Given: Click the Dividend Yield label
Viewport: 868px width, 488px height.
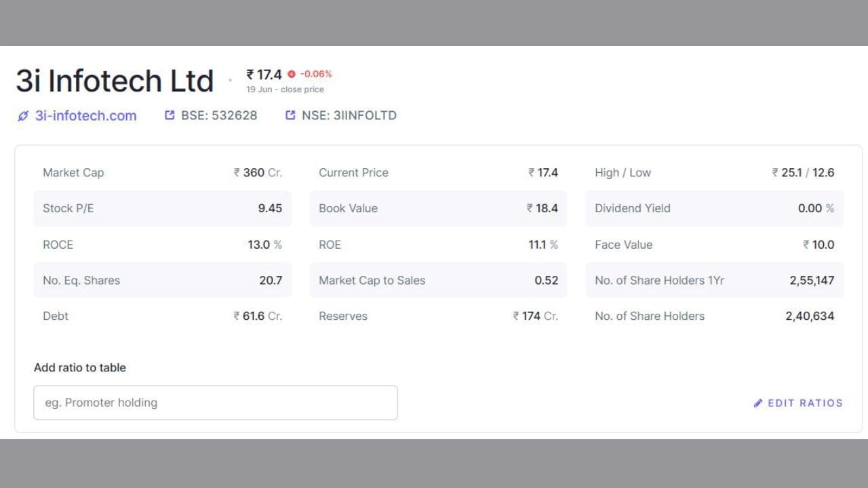Looking at the screenshot, I should (x=632, y=209).
